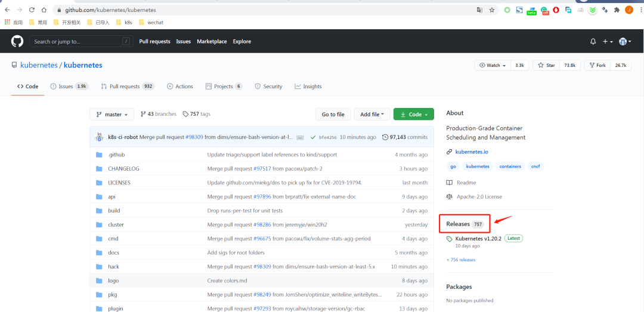Screen dimensions: 644x312
Task: Open the plus create-new dropdown
Action: click(608, 42)
